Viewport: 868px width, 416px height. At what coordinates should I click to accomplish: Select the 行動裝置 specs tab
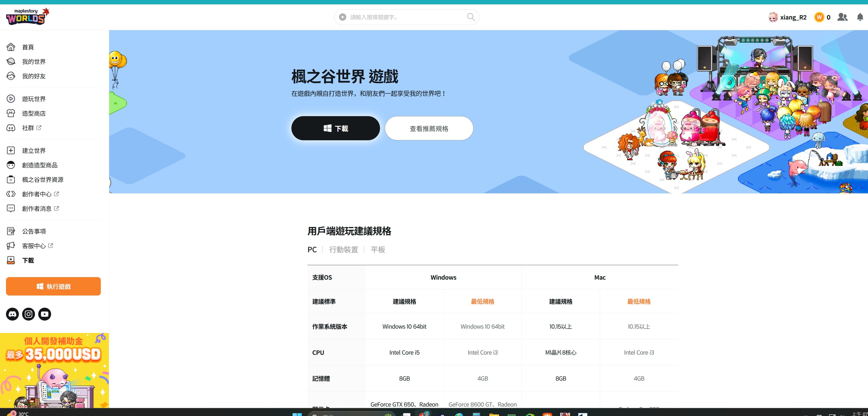click(343, 250)
